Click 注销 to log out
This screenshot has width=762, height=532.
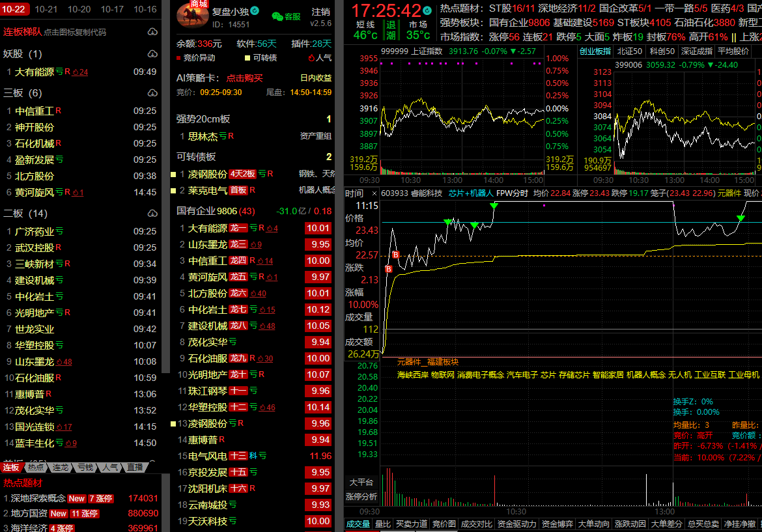[320, 12]
